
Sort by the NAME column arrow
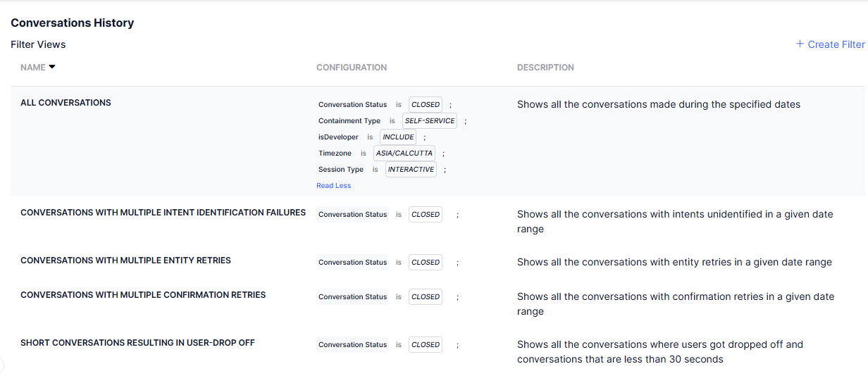pos(52,68)
